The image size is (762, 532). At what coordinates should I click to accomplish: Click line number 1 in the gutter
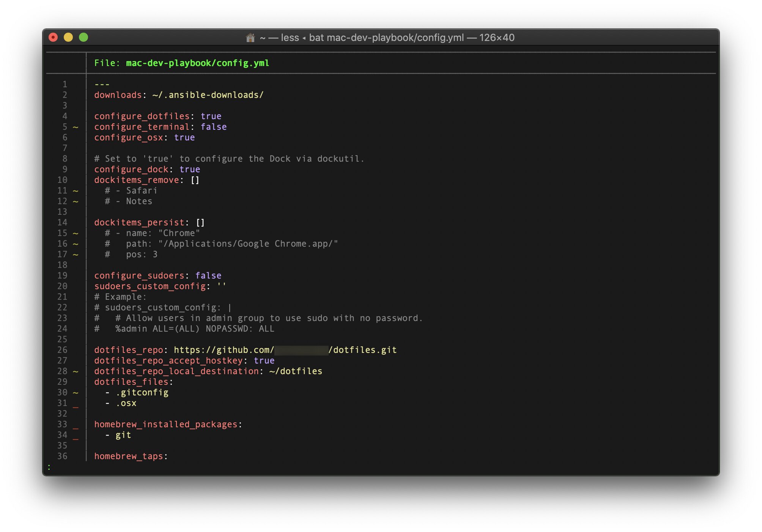65,84
